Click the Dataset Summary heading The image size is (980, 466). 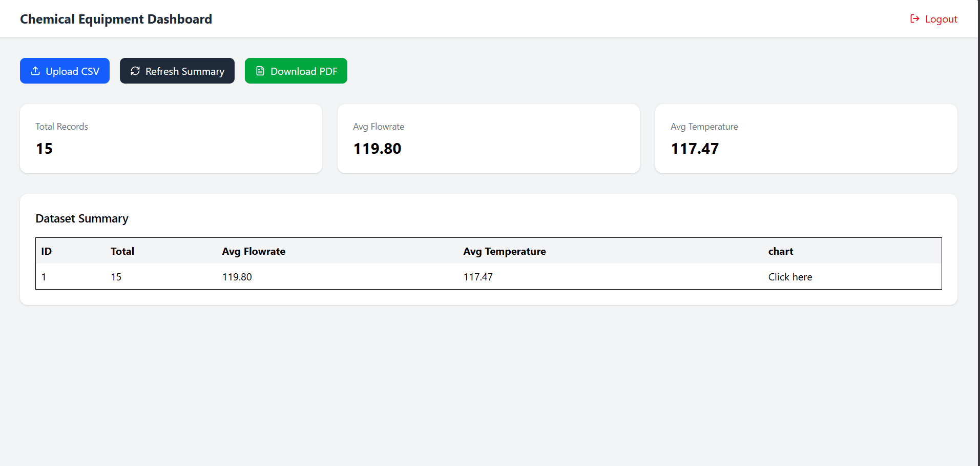[x=82, y=218]
